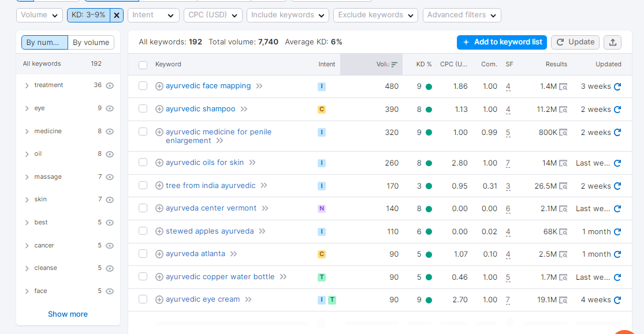Sort by KD % column header
Image resolution: width=644 pixels, height=334 pixels.
tap(424, 65)
